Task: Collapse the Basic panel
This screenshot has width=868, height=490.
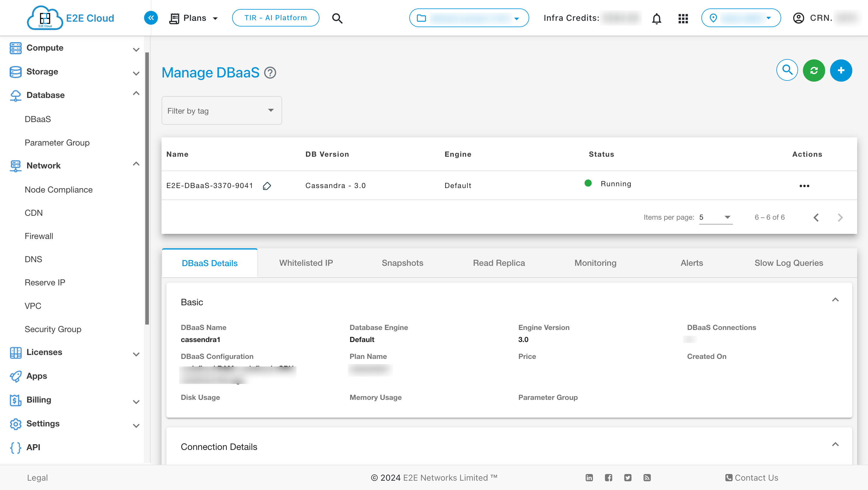Action: pos(835,300)
